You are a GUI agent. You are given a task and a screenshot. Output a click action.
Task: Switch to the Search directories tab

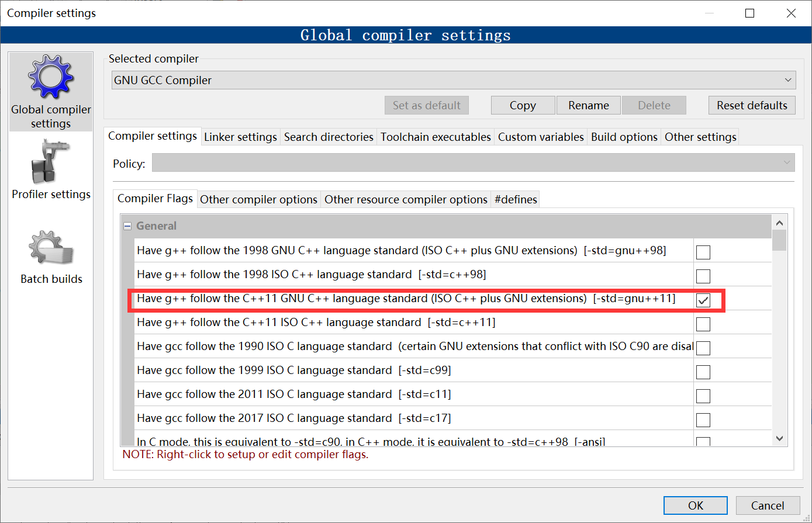(x=329, y=137)
